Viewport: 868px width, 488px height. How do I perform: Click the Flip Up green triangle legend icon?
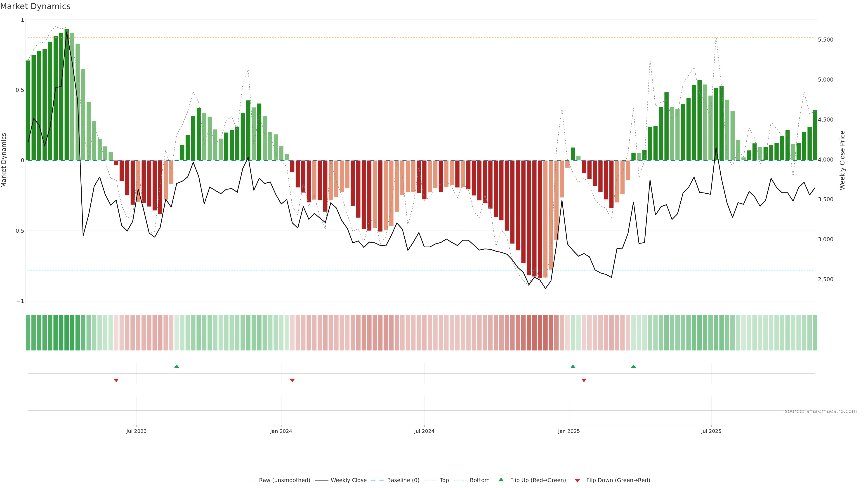[501, 480]
